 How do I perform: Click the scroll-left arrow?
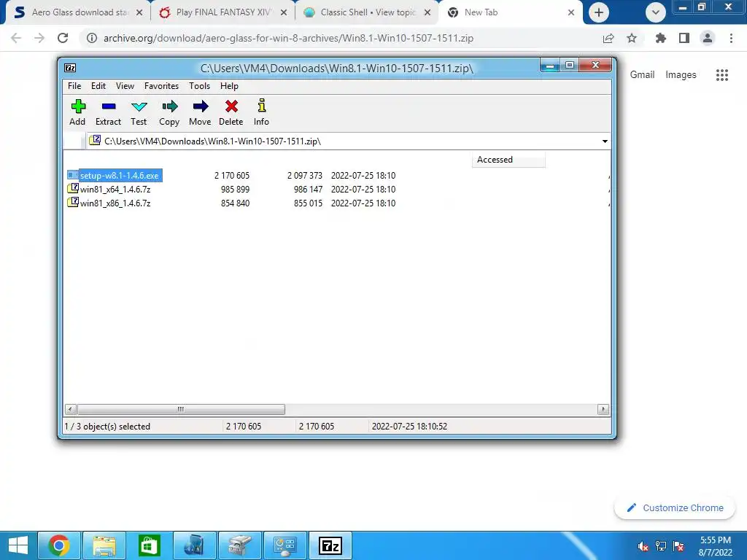71,409
